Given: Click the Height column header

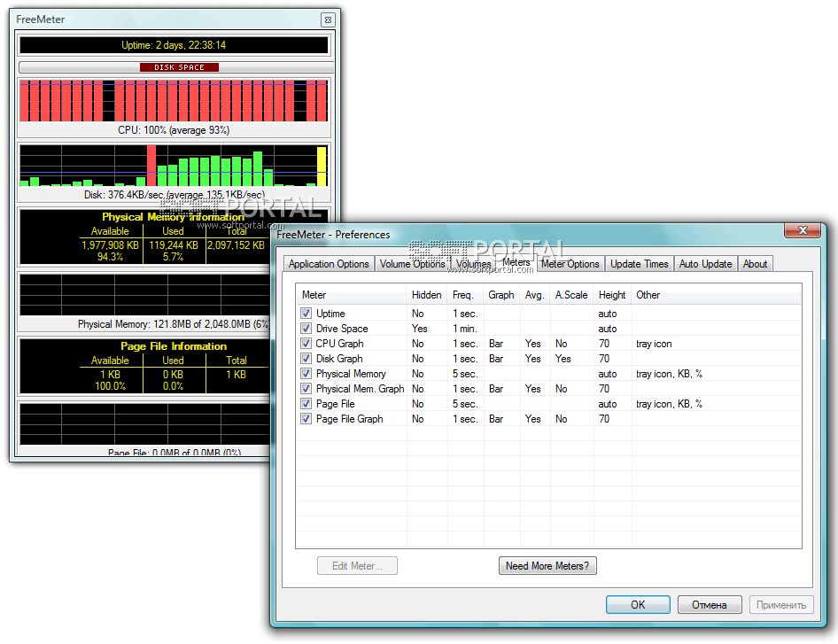Looking at the screenshot, I should tap(612, 295).
